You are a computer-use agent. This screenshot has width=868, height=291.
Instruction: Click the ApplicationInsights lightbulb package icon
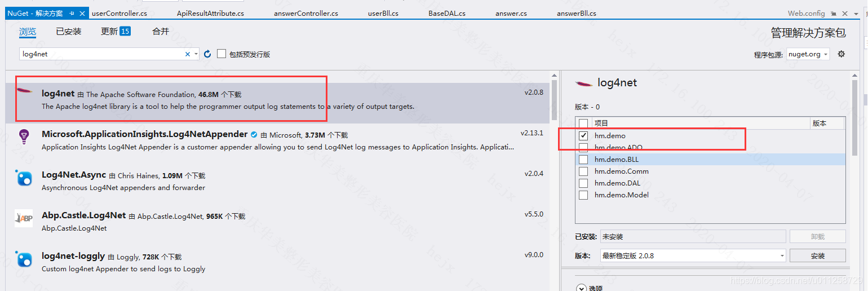point(24,136)
